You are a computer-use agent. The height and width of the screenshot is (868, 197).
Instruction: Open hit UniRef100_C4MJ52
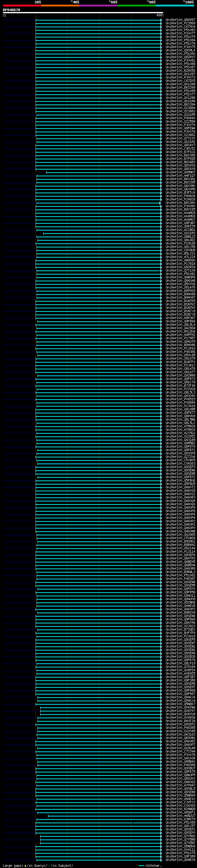pyautogui.click(x=180, y=149)
